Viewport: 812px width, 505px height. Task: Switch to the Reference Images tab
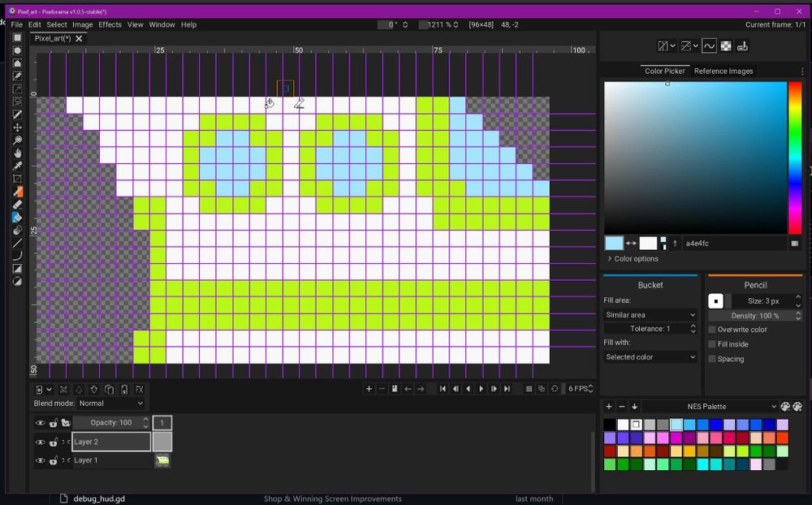point(723,71)
